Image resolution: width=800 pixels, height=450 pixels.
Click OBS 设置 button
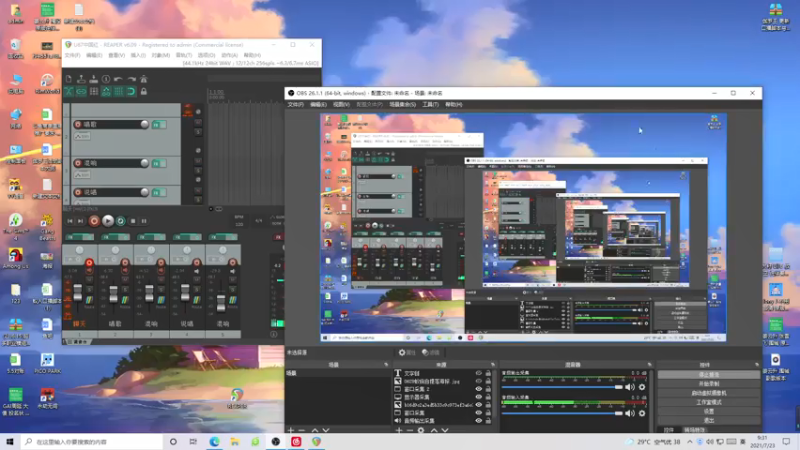pos(708,411)
